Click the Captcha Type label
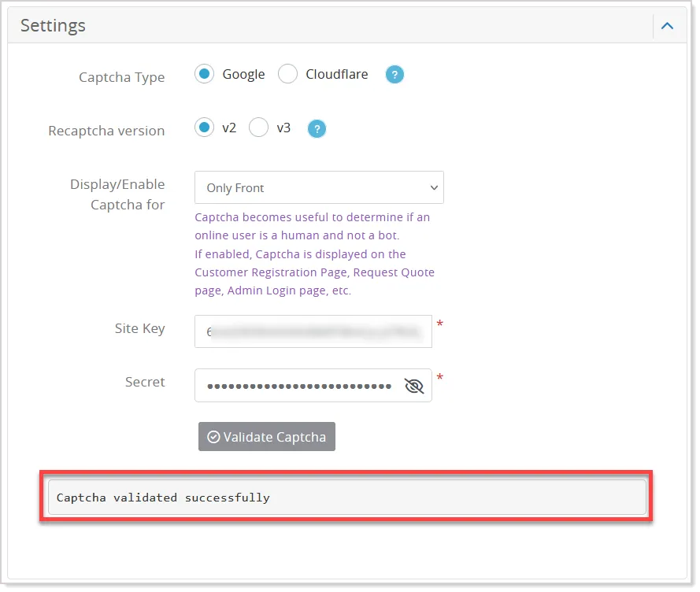The height and width of the screenshot is (592, 700). click(122, 77)
